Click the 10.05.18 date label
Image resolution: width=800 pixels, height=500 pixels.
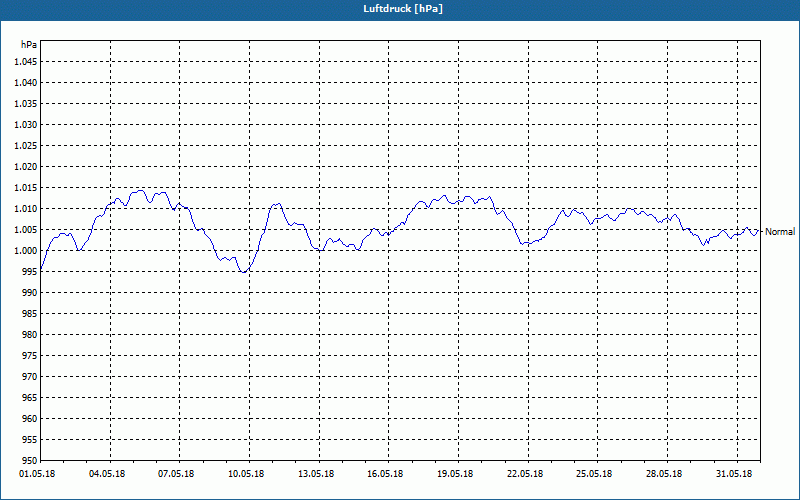click(246, 474)
